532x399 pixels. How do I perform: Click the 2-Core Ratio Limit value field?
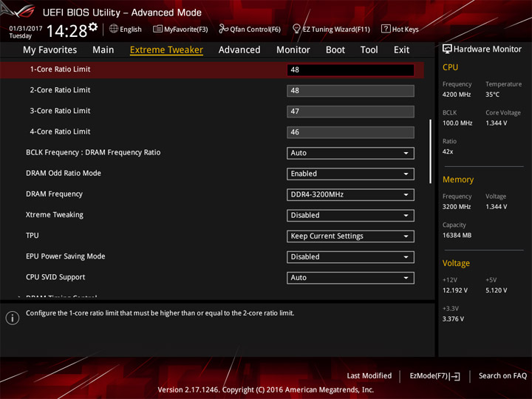(350, 91)
